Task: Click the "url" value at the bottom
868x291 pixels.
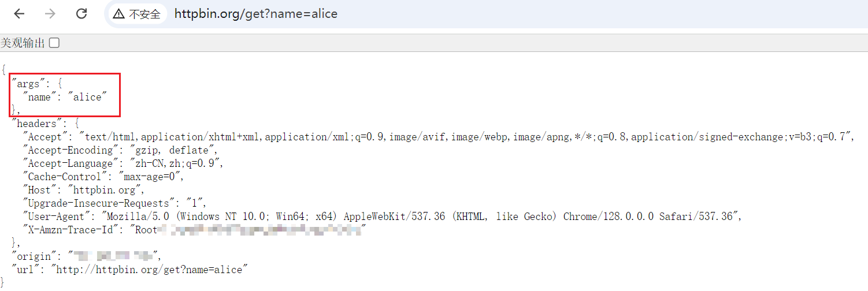Action: coord(150,270)
